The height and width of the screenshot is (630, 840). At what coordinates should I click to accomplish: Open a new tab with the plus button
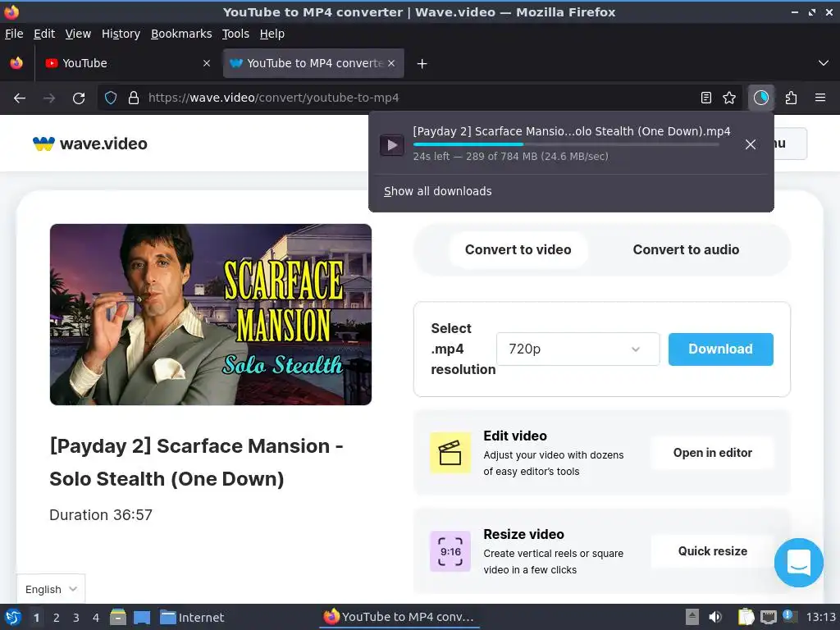coord(422,64)
